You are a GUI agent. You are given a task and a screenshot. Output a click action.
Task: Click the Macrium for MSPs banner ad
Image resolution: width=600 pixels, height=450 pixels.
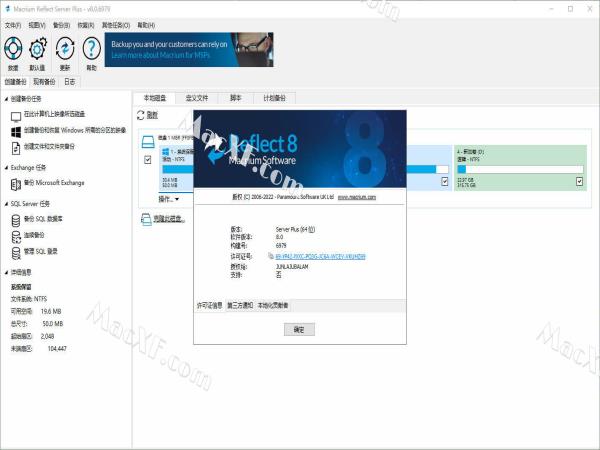tap(189, 50)
